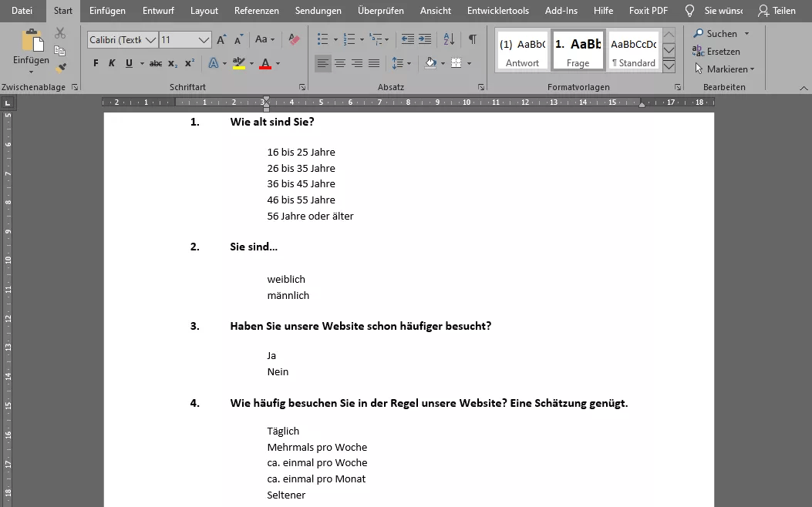Click Teilen to share the document
The height and width of the screenshot is (507, 812).
point(777,11)
